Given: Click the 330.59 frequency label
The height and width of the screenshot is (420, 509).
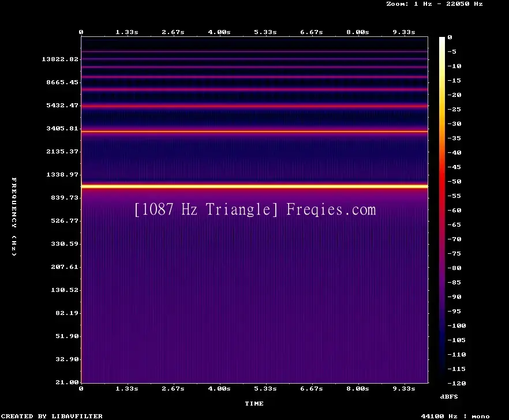Looking at the screenshot, I should pyautogui.click(x=65, y=244).
